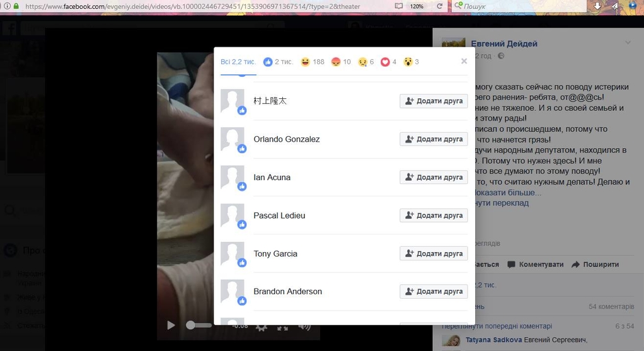Mute the video volume
Screen dimensions: 644x351
tap(304, 326)
